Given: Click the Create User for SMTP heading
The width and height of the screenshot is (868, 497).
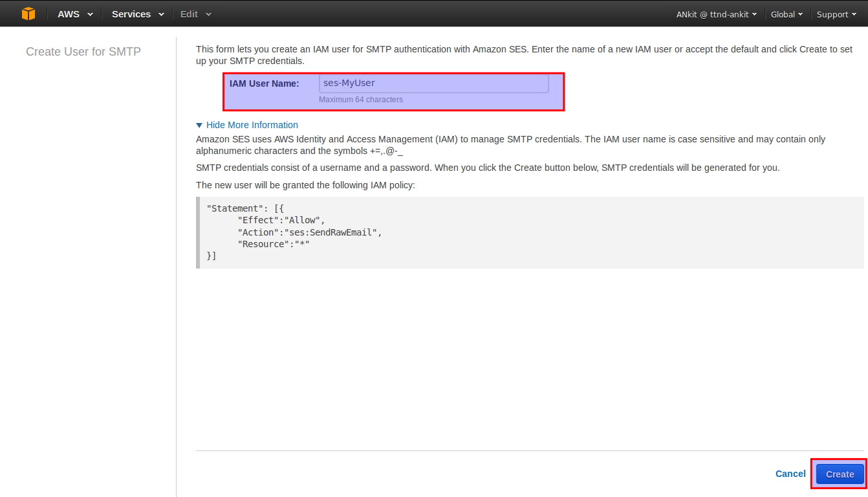Looking at the screenshot, I should (x=83, y=52).
